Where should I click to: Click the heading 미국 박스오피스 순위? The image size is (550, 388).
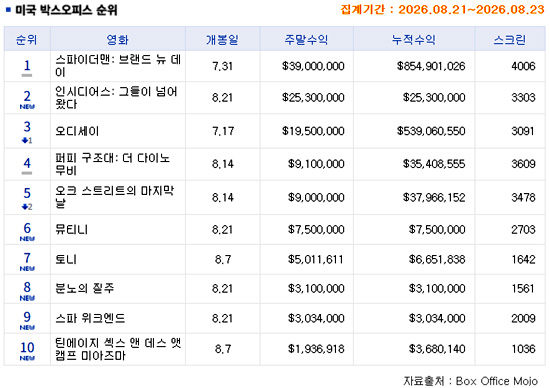(66, 10)
